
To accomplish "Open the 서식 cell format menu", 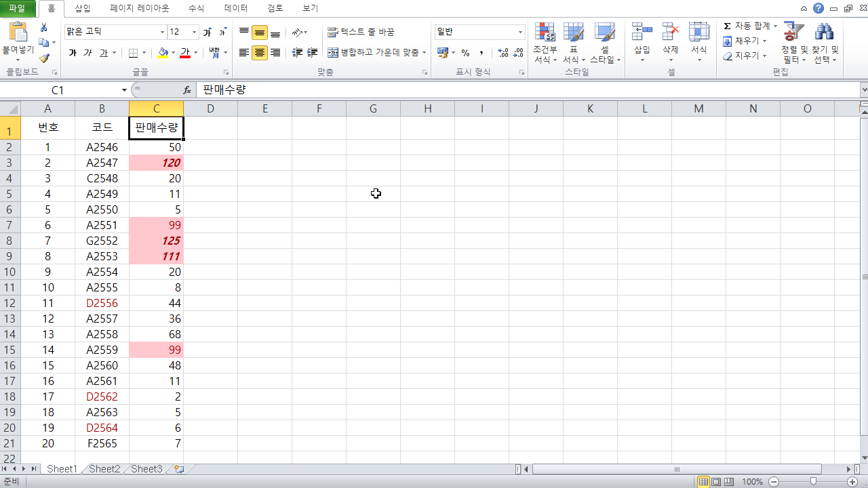I will pyautogui.click(x=699, y=43).
